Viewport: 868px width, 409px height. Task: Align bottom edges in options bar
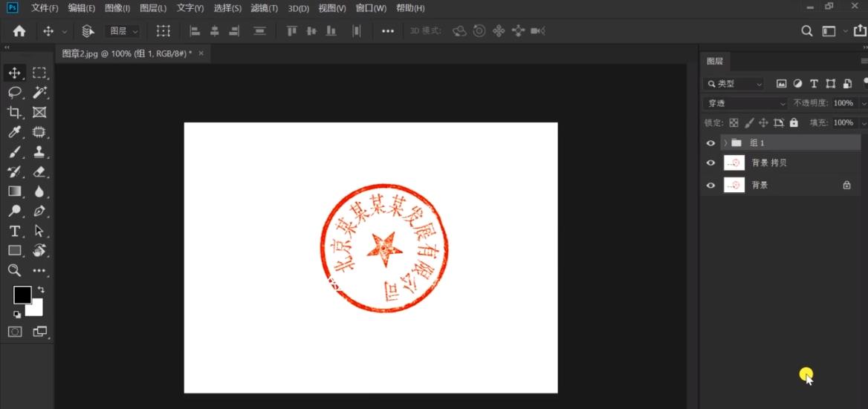(x=331, y=31)
